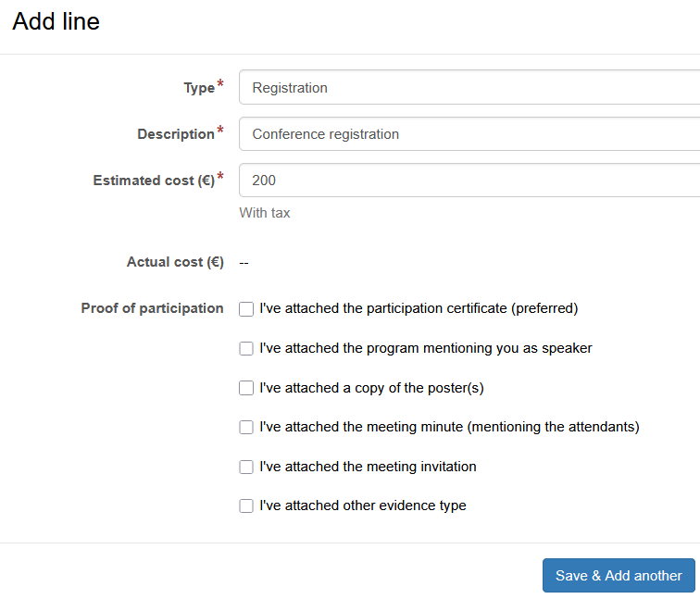Image resolution: width=700 pixels, height=599 pixels.
Task: Check the participation certificate (preferred) box
Action: click(x=246, y=309)
